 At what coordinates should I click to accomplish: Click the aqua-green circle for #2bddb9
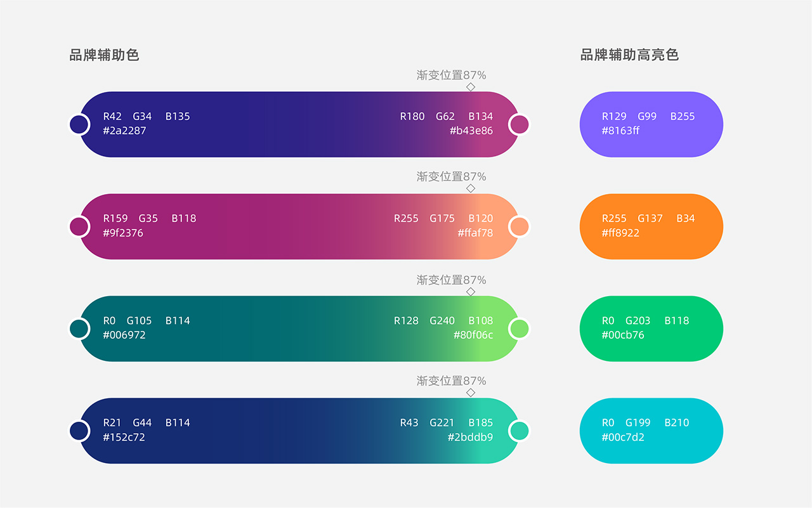pyautogui.click(x=520, y=431)
